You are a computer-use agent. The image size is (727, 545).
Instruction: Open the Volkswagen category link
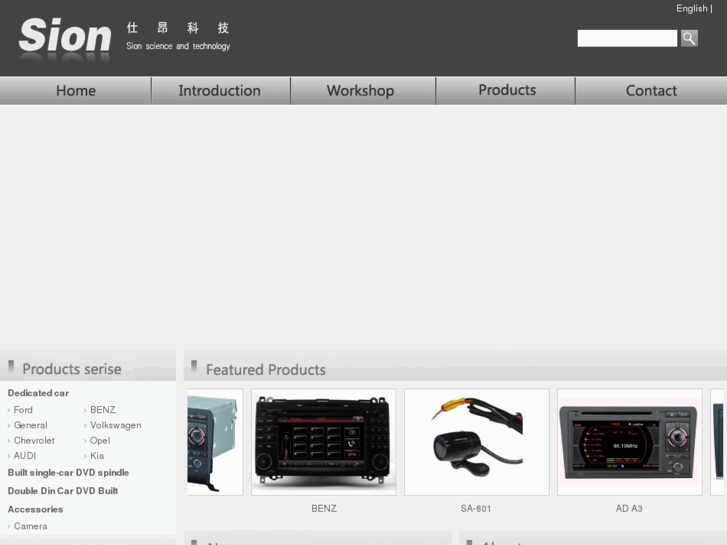pyautogui.click(x=115, y=425)
